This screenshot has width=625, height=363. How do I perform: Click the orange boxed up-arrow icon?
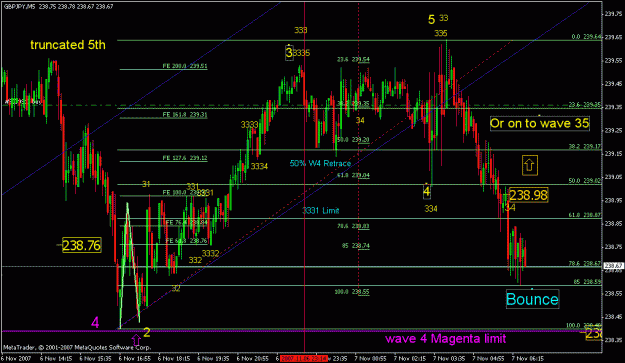click(x=529, y=165)
